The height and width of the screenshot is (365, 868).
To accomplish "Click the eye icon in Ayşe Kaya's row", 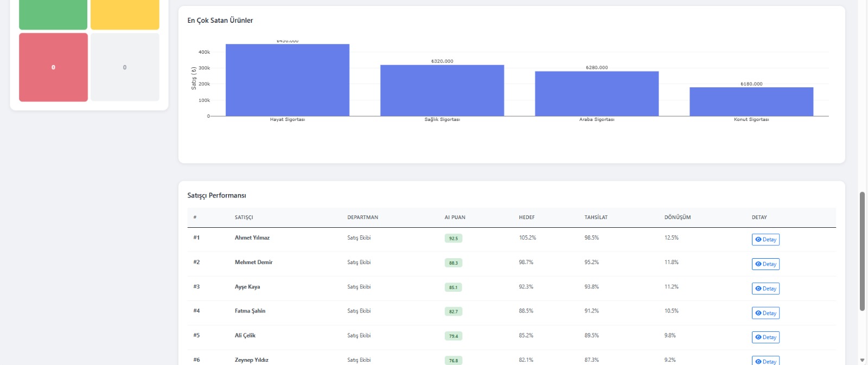I will [x=758, y=289].
